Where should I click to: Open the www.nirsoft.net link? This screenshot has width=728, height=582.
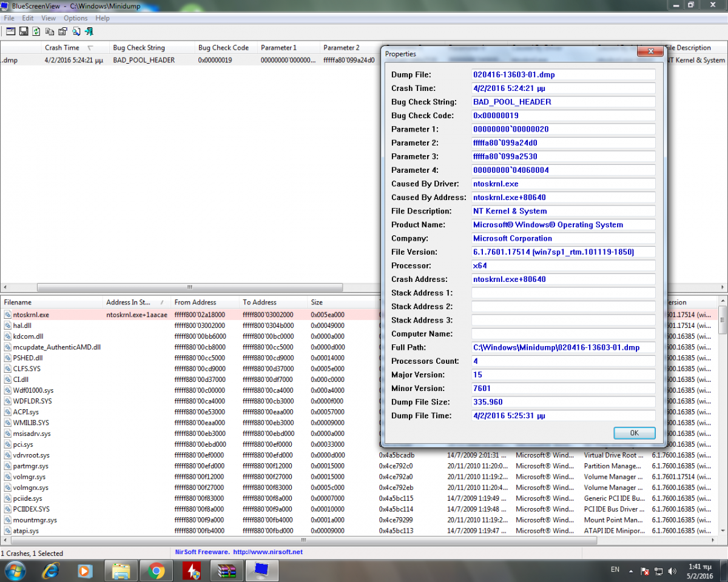(x=268, y=552)
